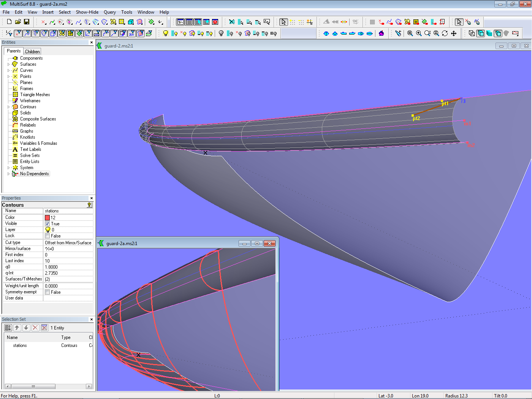Click the Zoom In magnifier icon
This screenshot has height=399, width=532.
coord(419,33)
